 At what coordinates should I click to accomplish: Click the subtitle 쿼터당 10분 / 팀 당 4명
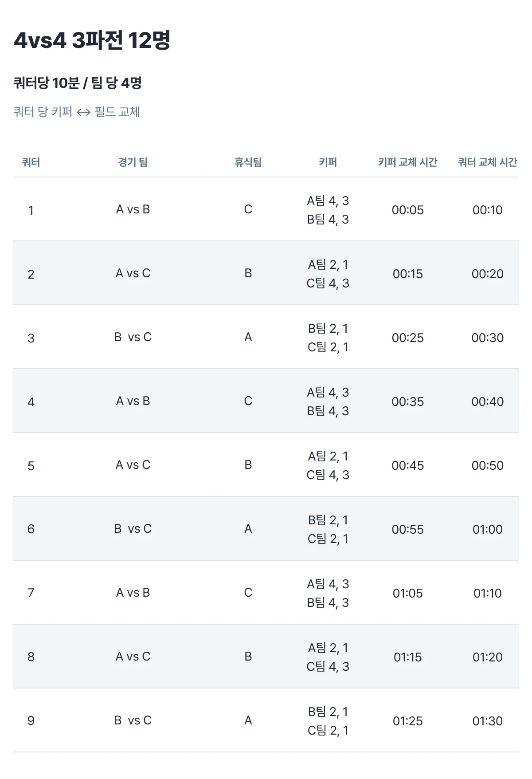(78, 83)
